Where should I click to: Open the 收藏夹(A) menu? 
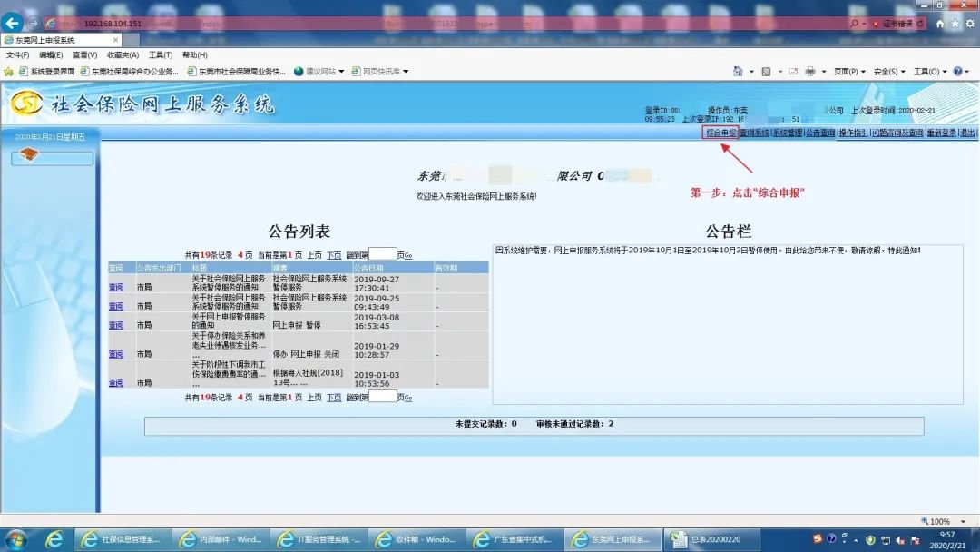click(x=122, y=55)
